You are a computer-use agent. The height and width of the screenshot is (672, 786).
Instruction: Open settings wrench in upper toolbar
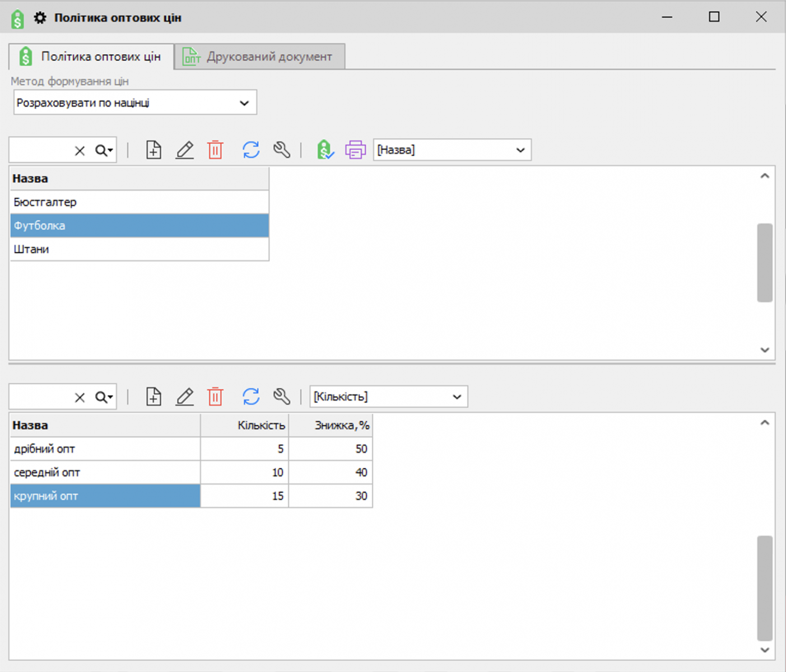282,150
